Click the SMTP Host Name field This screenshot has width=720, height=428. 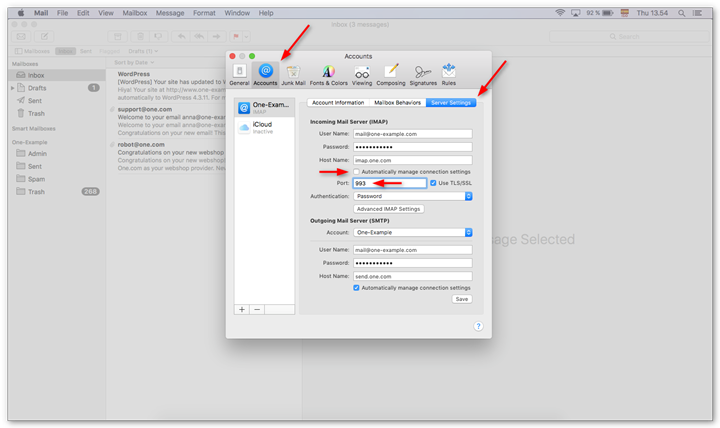click(413, 276)
